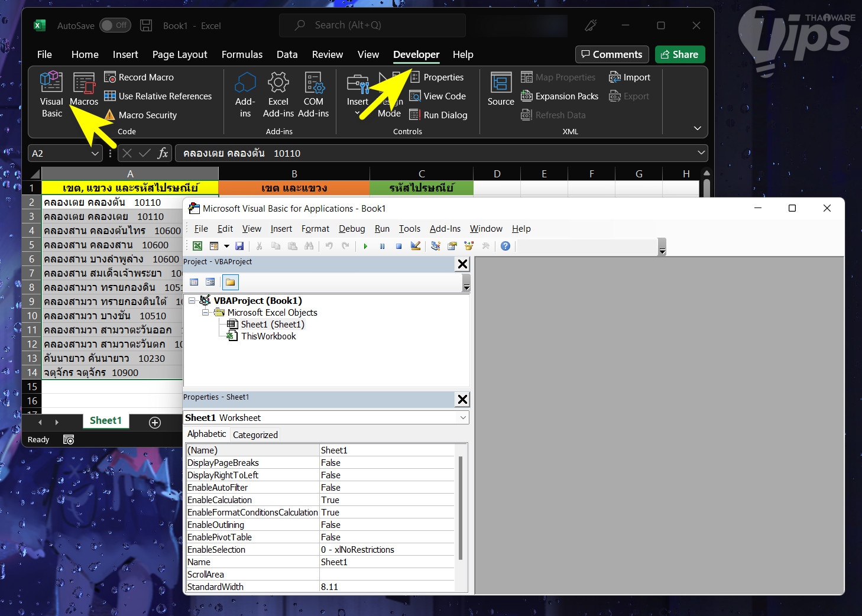Image resolution: width=862 pixels, height=616 pixels.
Task: Click the XML Source icon
Action: pos(501,83)
